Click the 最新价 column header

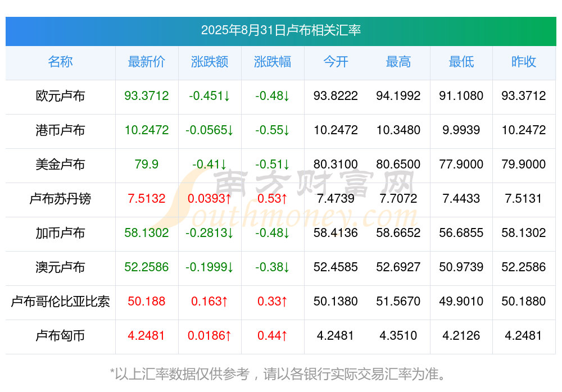(147, 62)
